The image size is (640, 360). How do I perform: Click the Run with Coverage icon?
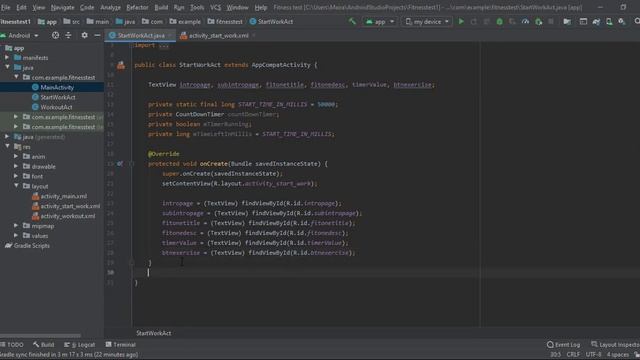[512, 21]
